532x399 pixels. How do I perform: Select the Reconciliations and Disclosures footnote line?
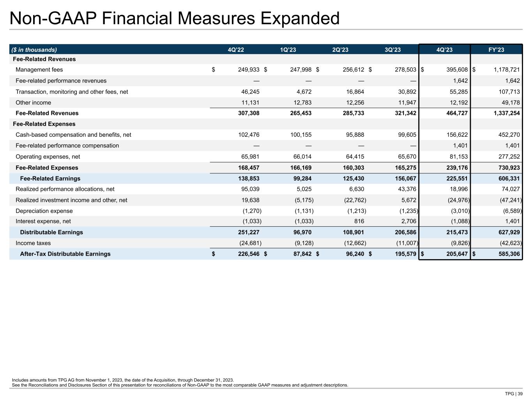coord(180,385)
